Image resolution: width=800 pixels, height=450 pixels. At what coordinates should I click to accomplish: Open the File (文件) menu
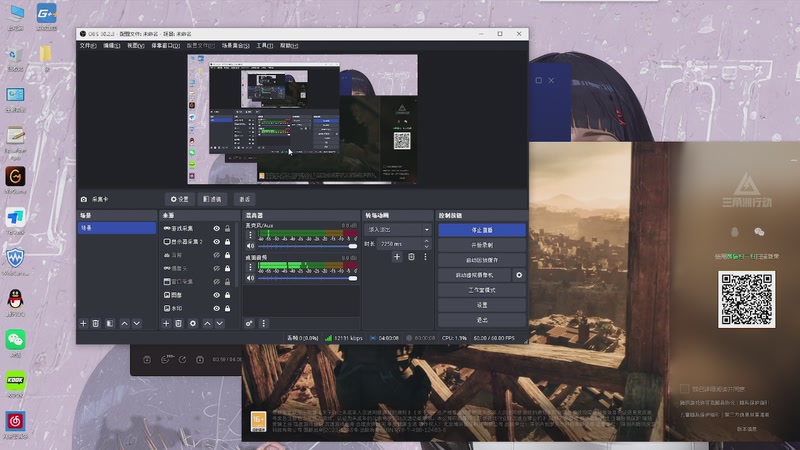(88, 46)
